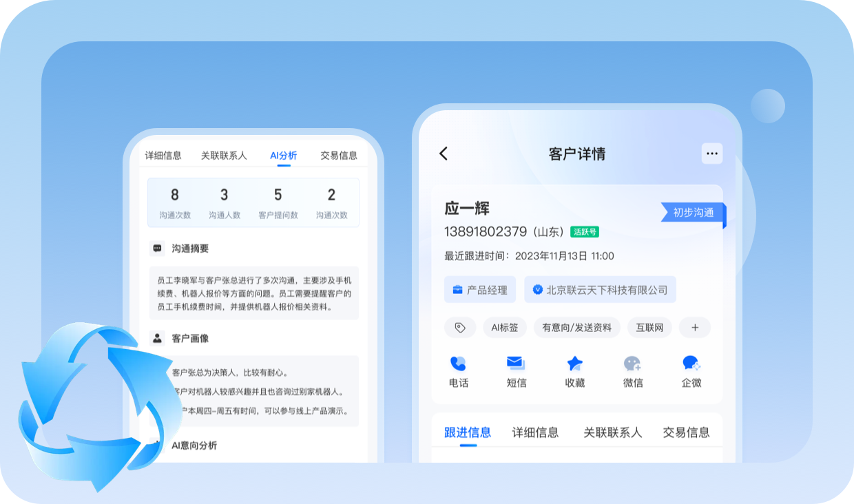Select the 互联网 industry tag
Viewport: 854px width, 504px height.
coord(649,328)
